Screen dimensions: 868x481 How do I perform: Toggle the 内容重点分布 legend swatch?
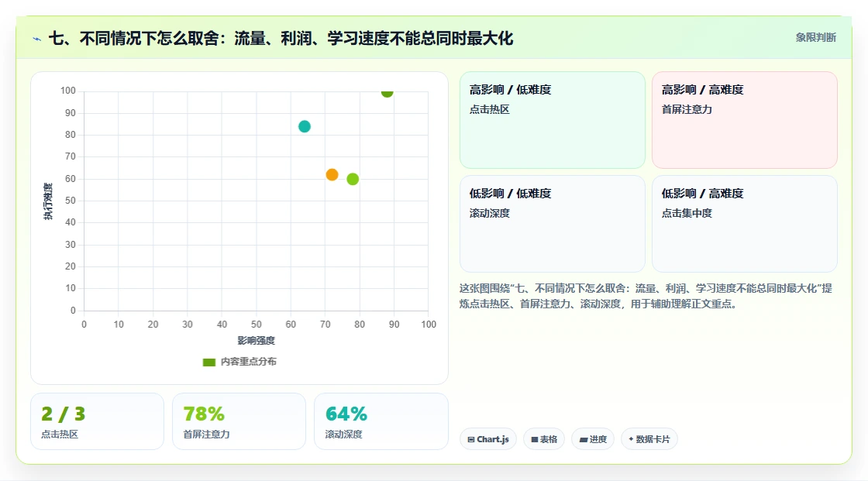click(208, 362)
